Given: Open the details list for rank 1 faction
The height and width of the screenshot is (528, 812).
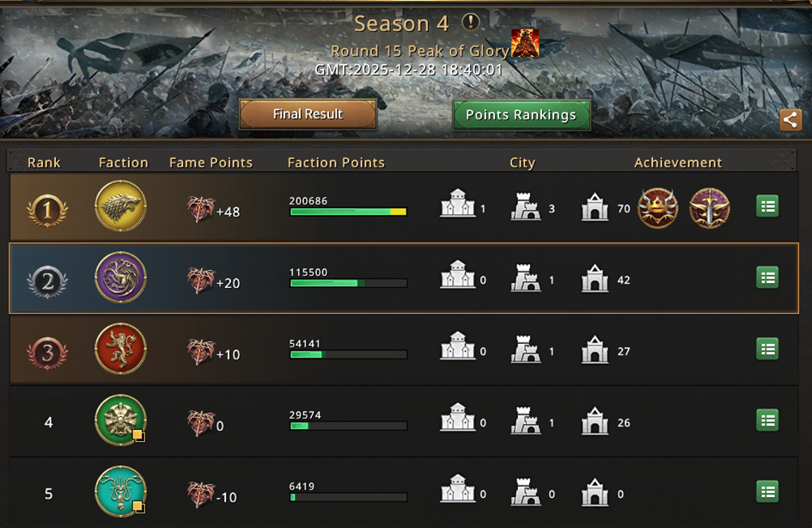Looking at the screenshot, I should [767, 206].
